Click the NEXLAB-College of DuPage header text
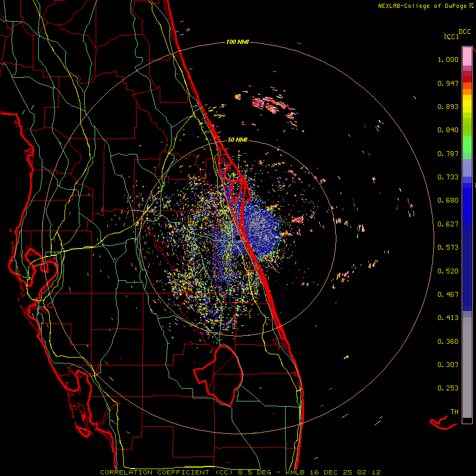The width and height of the screenshot is (476, 476). click(x=423, y=6)
